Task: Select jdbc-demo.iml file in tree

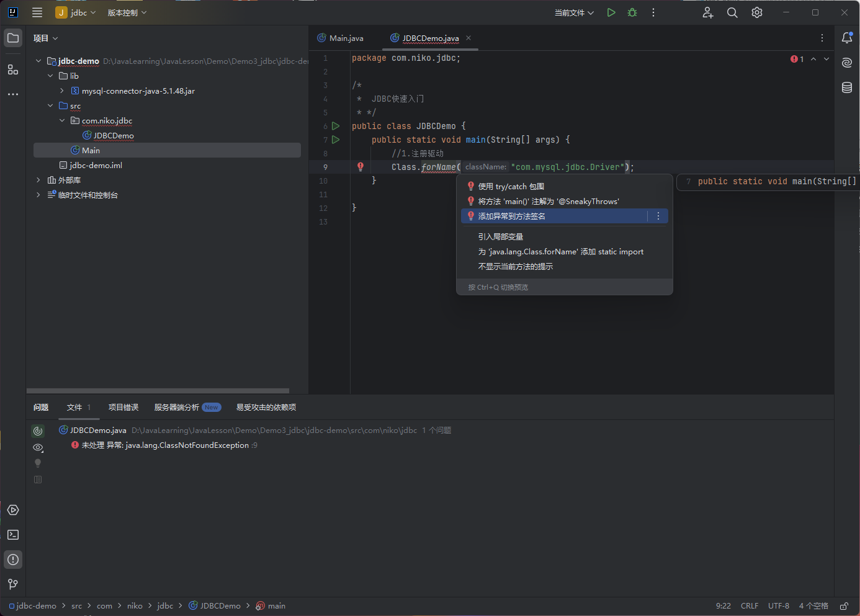Action: click(96, 165)
